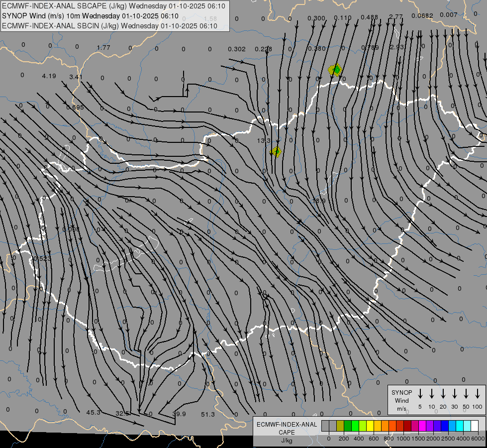Select the white swatch at the CAPE scale end
The width and height of the screenshot is (487, 448).
[x=475, y=426]
